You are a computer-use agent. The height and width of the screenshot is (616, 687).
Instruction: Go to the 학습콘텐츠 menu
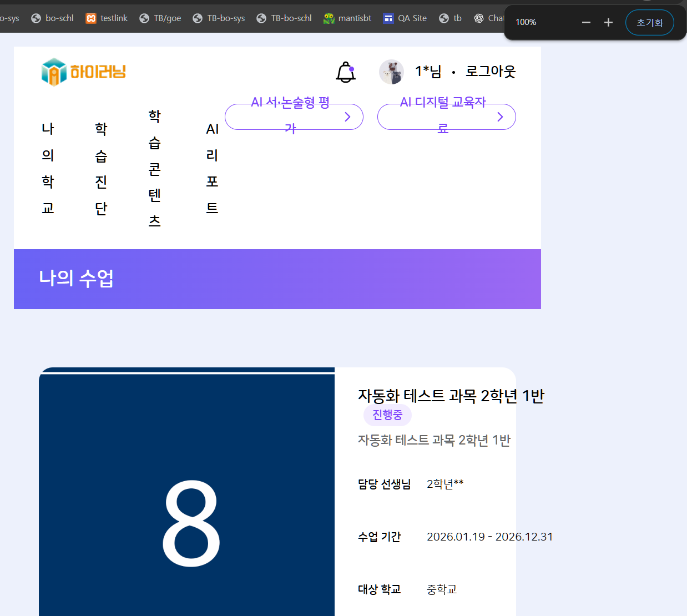click(155, 168)
